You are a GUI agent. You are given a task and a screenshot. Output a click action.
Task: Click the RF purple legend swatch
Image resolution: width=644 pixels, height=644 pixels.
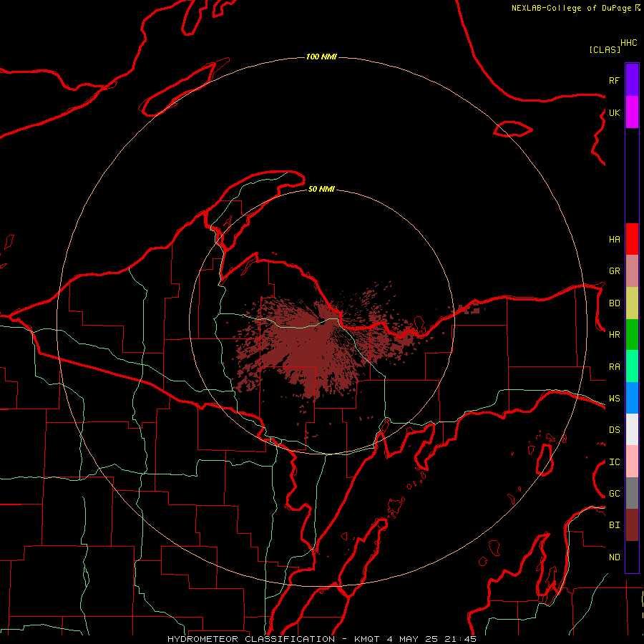pyautogui.click(x=632, y=80)
